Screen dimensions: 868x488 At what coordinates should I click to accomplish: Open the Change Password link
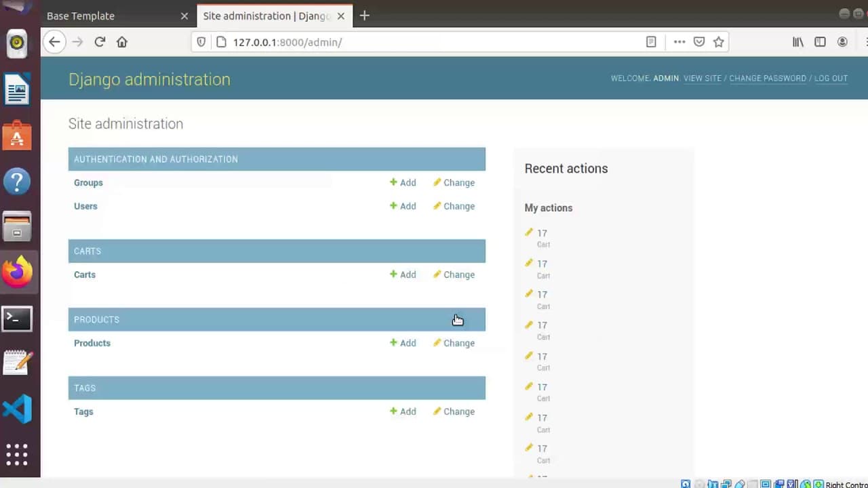pos(768,79)
